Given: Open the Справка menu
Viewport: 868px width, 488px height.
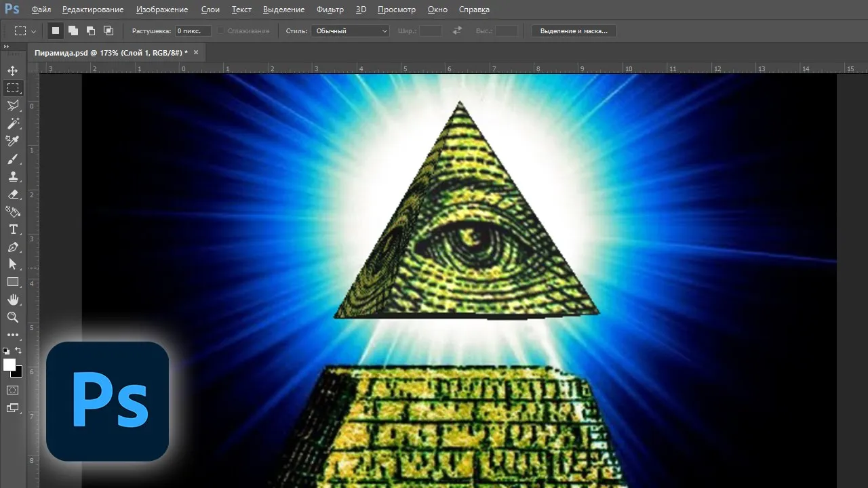Looking at the screenshot, I should coord(474,9).
